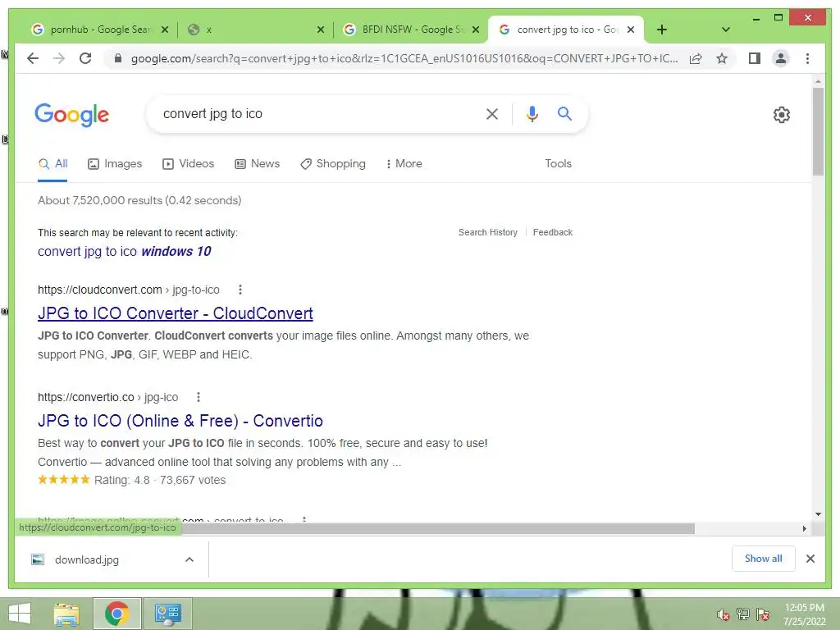Go back to the previous page
840x630 pixels.
(x=33, y=58)
